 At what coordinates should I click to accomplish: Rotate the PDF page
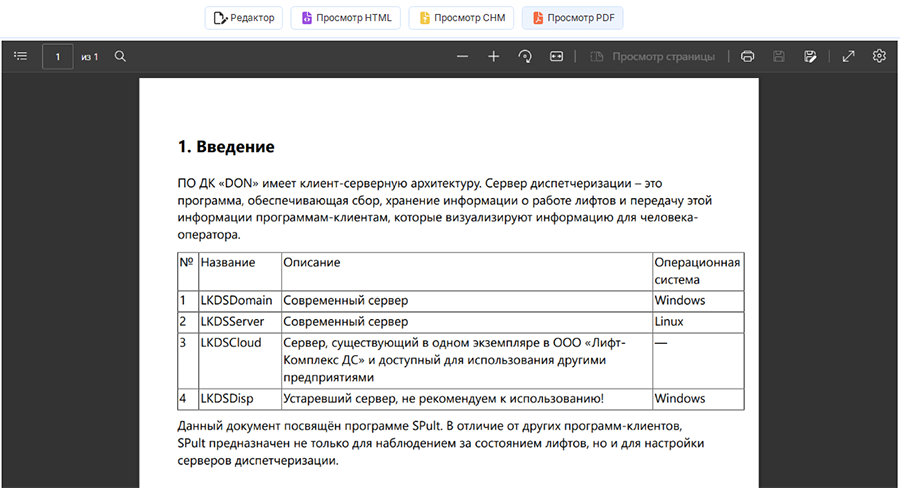tap(525, 56)
